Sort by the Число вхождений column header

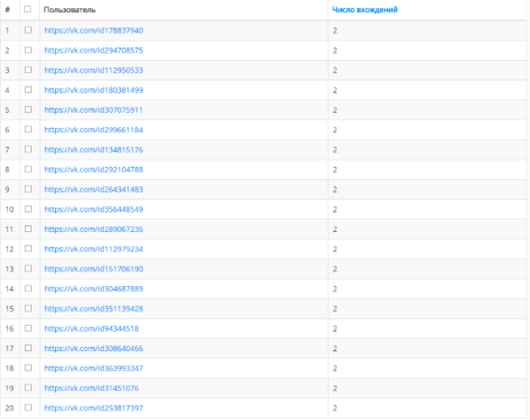pyautogui.click(x=365, y=10)
